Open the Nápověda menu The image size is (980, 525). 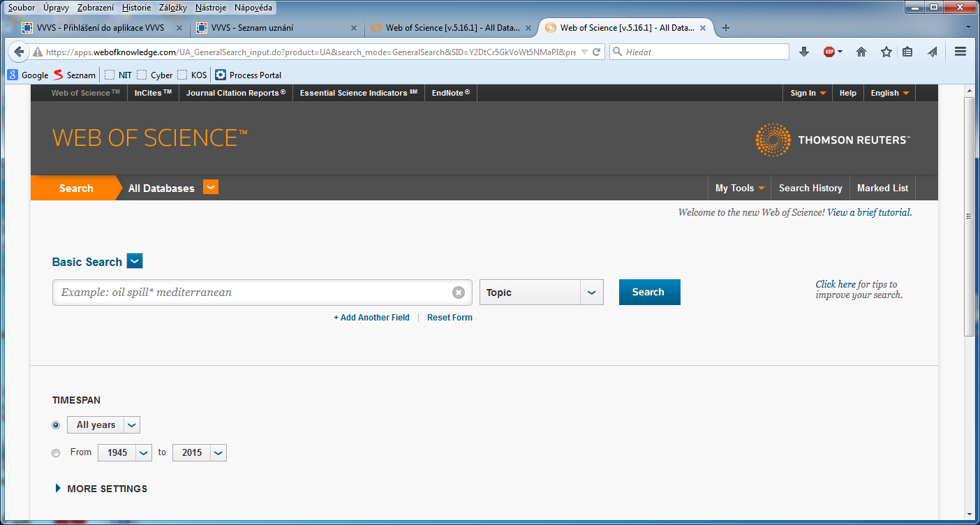[253, 8]
